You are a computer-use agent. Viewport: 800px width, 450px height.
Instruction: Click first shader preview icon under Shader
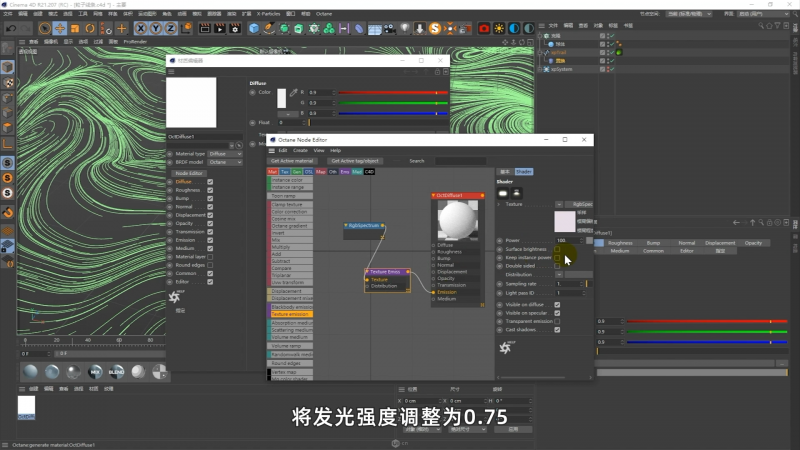click(503, 193)
